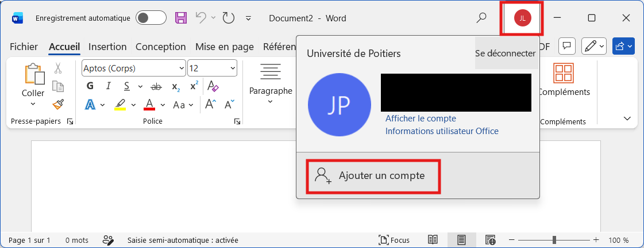Toggle the Enregistrement automatique switch

(x=151, y=18)
